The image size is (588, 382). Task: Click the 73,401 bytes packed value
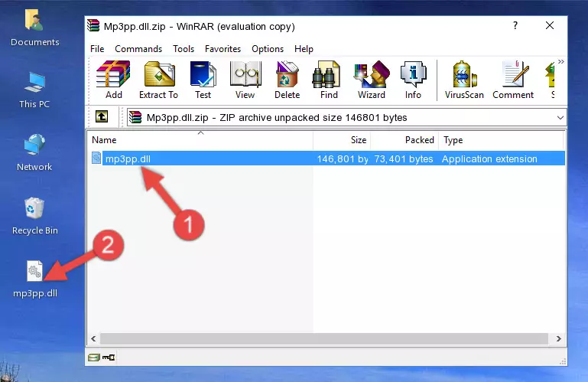click(404, 159)
